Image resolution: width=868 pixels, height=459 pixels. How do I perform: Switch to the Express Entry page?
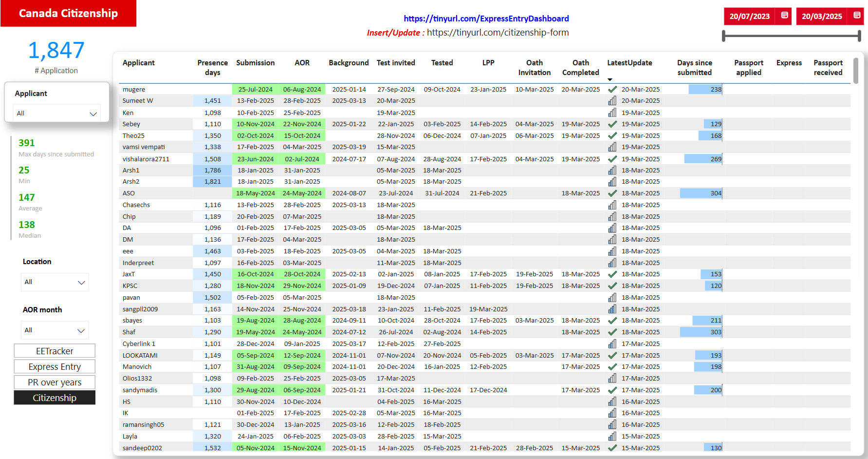(x=55, y=366)
